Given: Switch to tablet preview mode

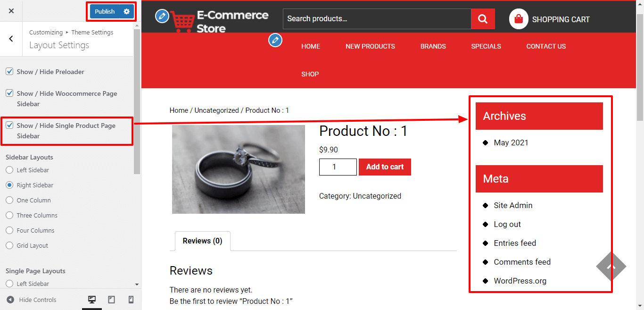Looking at the screenshot, I should point(112,300).
